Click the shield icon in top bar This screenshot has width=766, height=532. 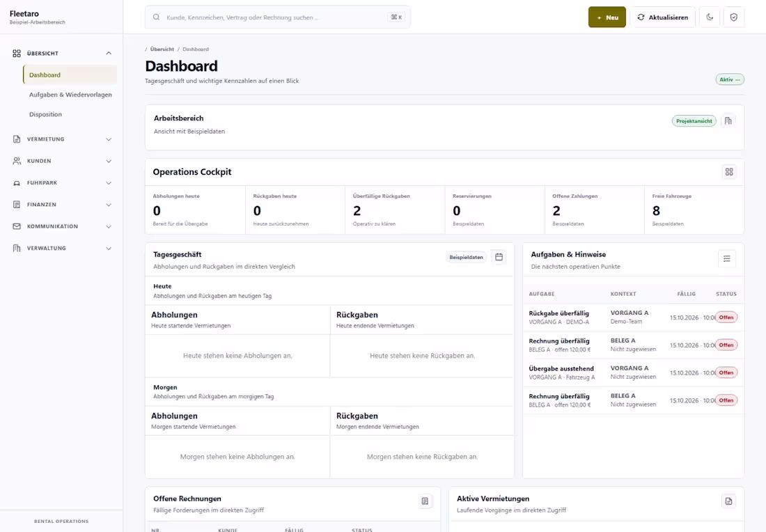(x=734, y=17)
